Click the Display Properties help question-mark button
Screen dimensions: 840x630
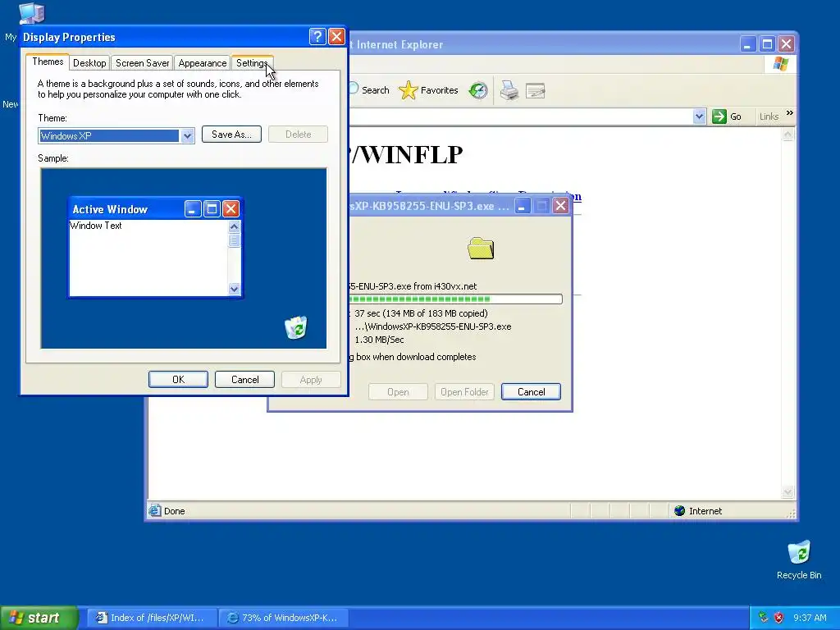[x=317, y=36]
